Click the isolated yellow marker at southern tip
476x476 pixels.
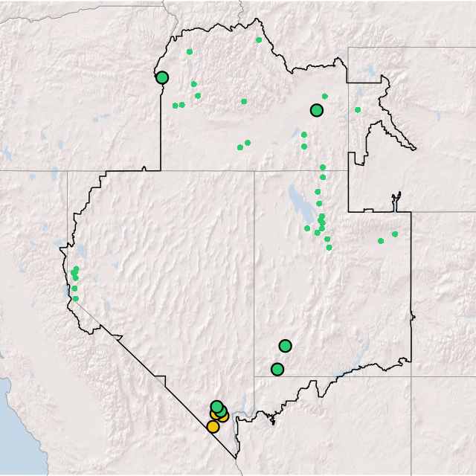pyautogui.click(x=213, y=427)
